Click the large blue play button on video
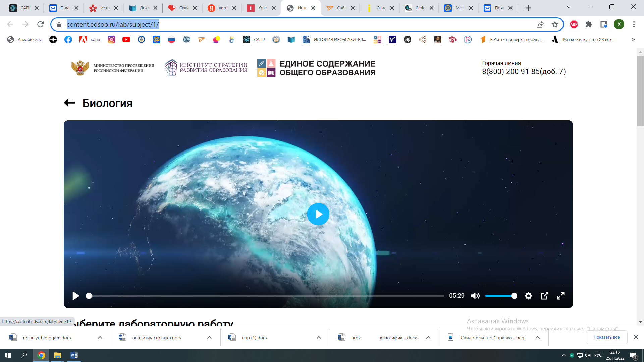644x362 pixels. point(318,214)
